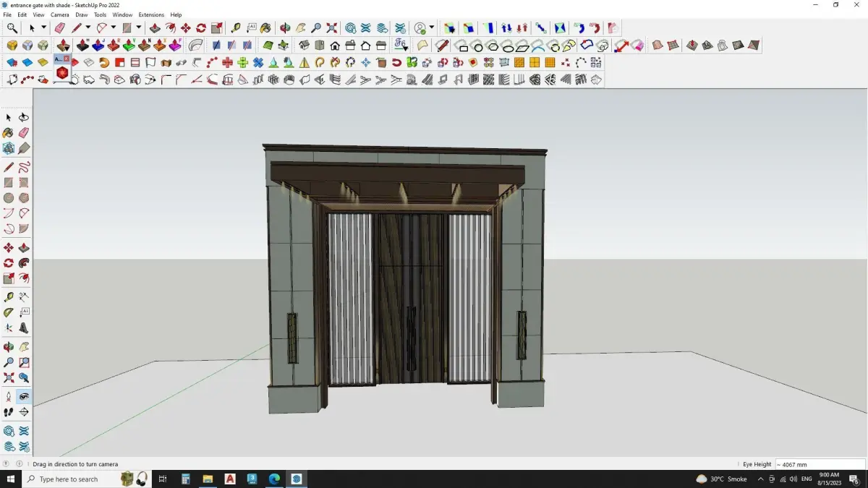
Task: Click the 30°C Smoke weather widget
Action: 721,479
